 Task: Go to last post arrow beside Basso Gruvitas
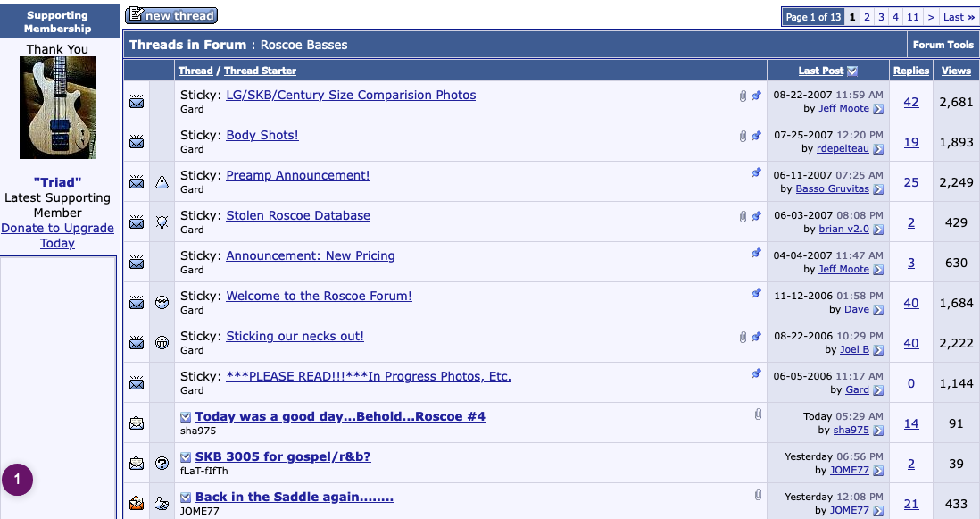878,188
